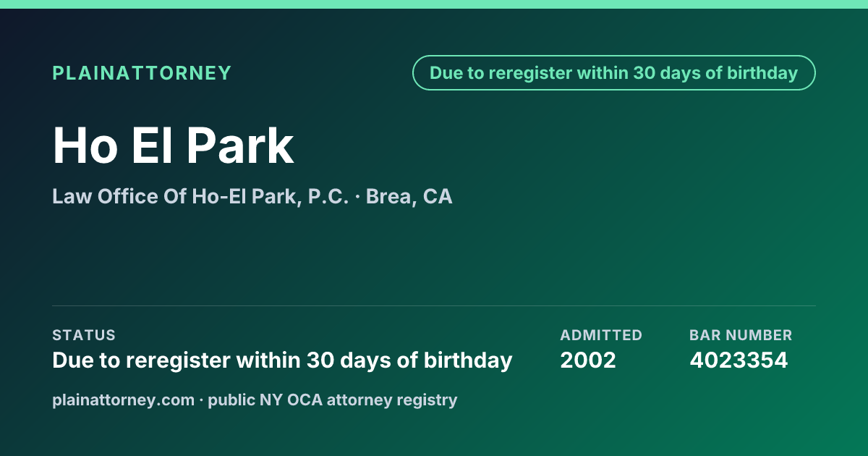
Task: Click the PLAINATTORNEY brand logo text
Action: coord(142,73)
